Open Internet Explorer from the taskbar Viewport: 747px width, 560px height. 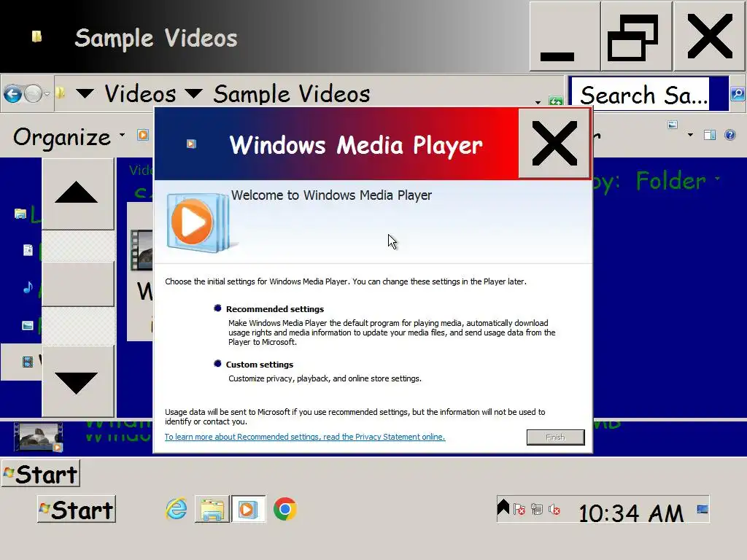pyautogui.click(x=177, y=509)
